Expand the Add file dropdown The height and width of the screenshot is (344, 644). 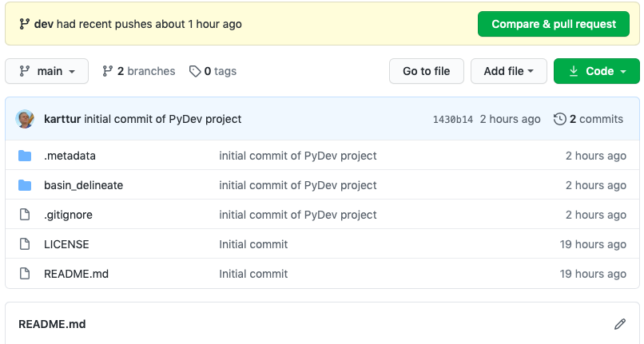[x=508, y=71]
